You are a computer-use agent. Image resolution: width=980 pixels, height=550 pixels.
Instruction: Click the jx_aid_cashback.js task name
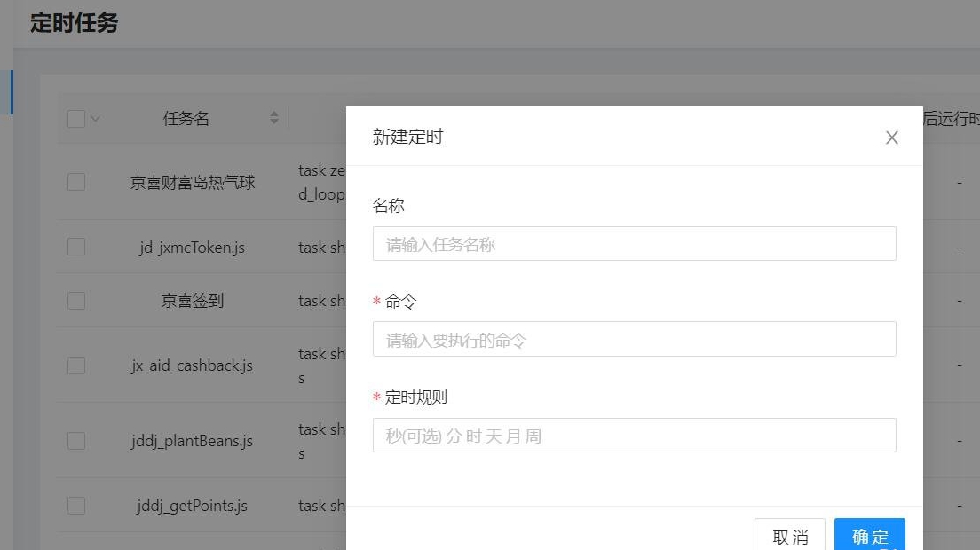[x=192, y=365]
